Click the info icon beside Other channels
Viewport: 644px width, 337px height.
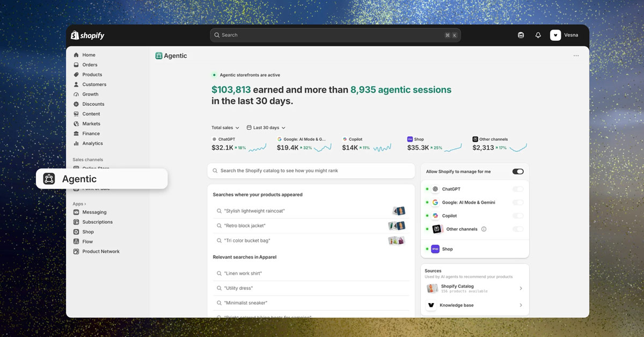click(x=484, y=229)
